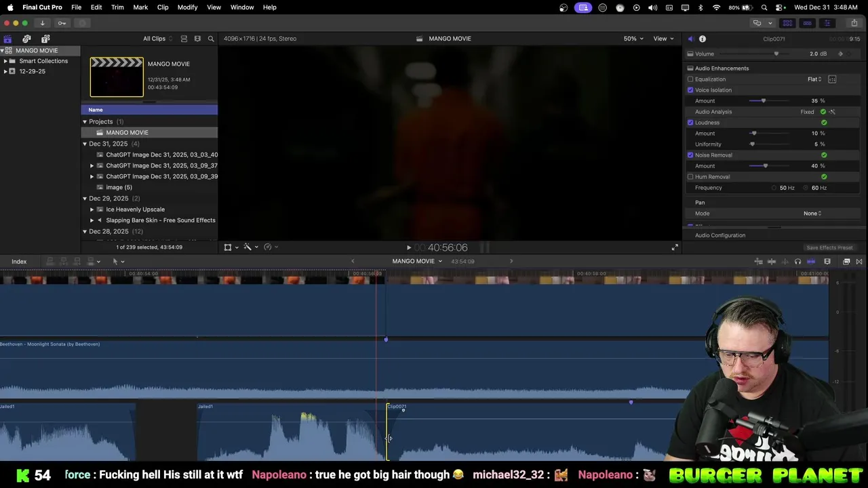Disable the Loudness checkbox
Screen dimensions: 868x488
[690, 123]
